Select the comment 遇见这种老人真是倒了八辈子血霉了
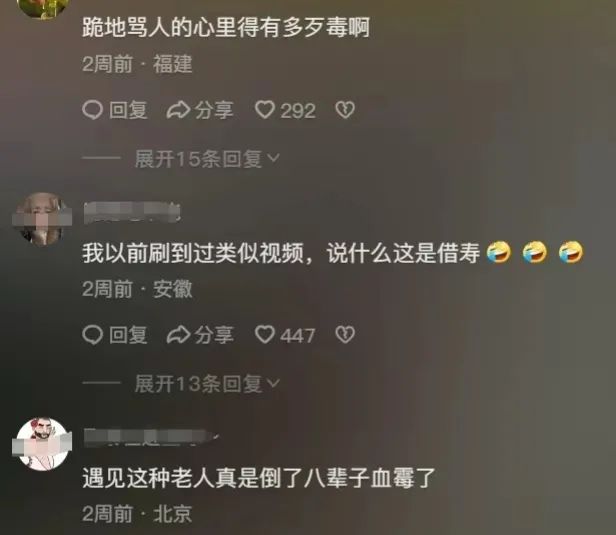 (x=258, y=478)
